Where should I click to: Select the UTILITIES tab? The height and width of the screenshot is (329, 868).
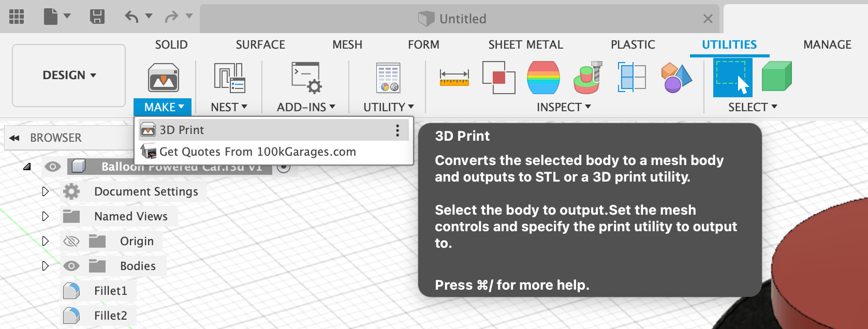click(x=729, y=45)
